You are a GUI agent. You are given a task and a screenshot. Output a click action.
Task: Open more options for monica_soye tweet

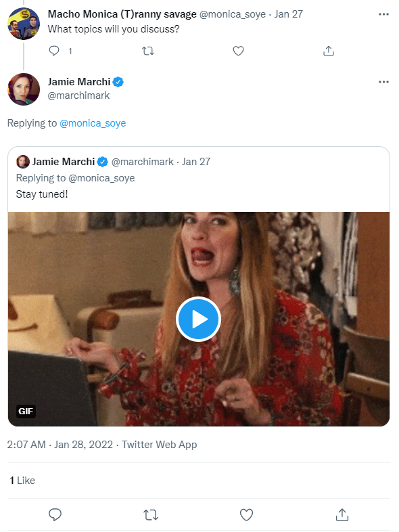[x=383, y=14]
